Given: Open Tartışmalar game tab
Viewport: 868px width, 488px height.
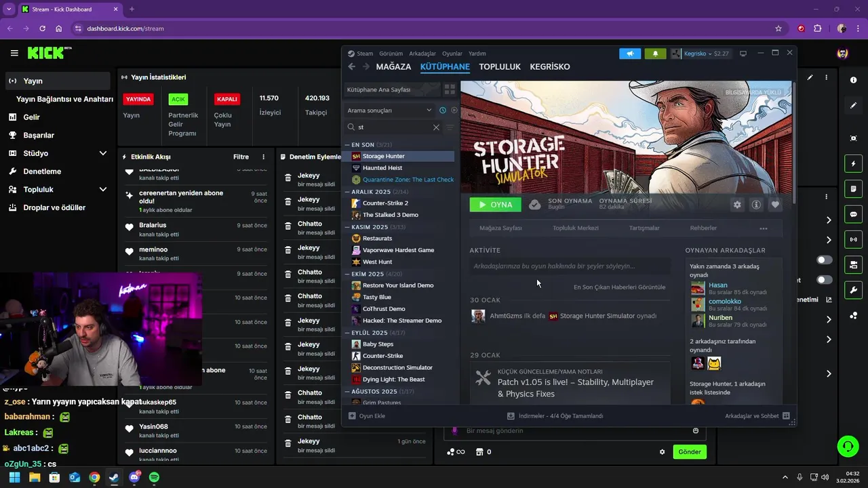Looking at the screenshot, I should pos(644,228).
